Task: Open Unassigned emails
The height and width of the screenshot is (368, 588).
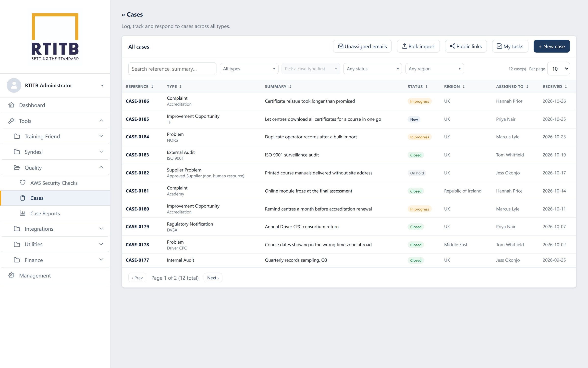Action: coord(362,46)
